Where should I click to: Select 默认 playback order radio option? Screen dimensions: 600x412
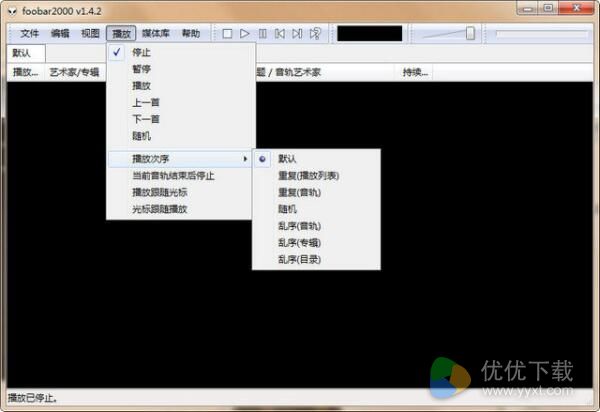click(x=316, y=159)
